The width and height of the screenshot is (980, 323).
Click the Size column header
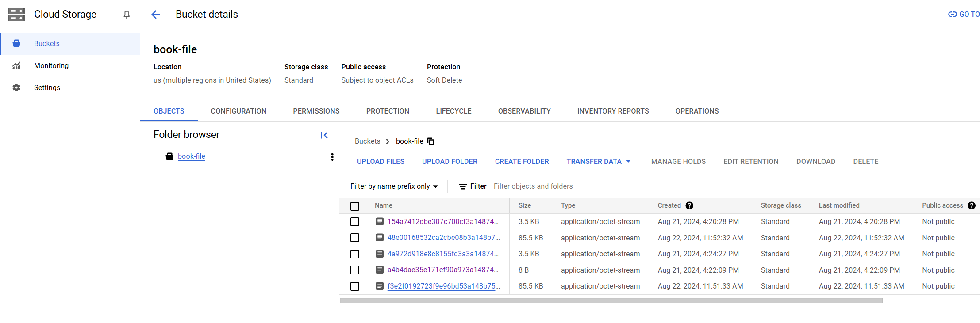pyautogui.click(x=525, y=205)
